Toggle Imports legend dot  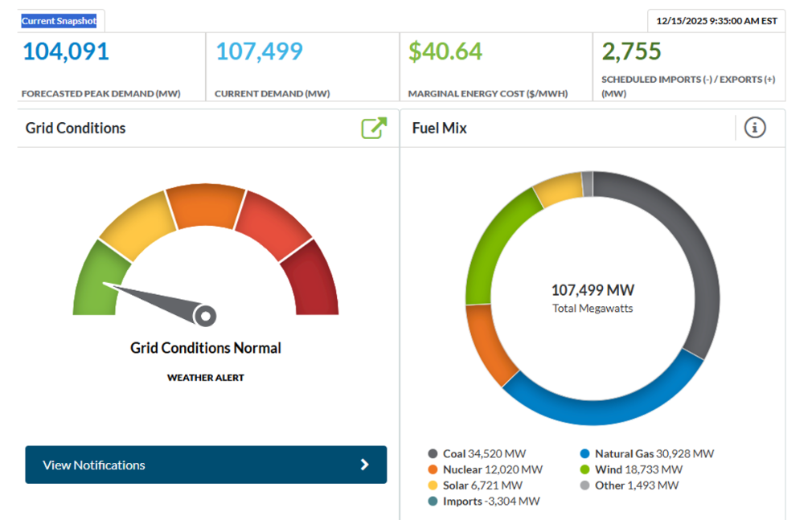point(433,502)
